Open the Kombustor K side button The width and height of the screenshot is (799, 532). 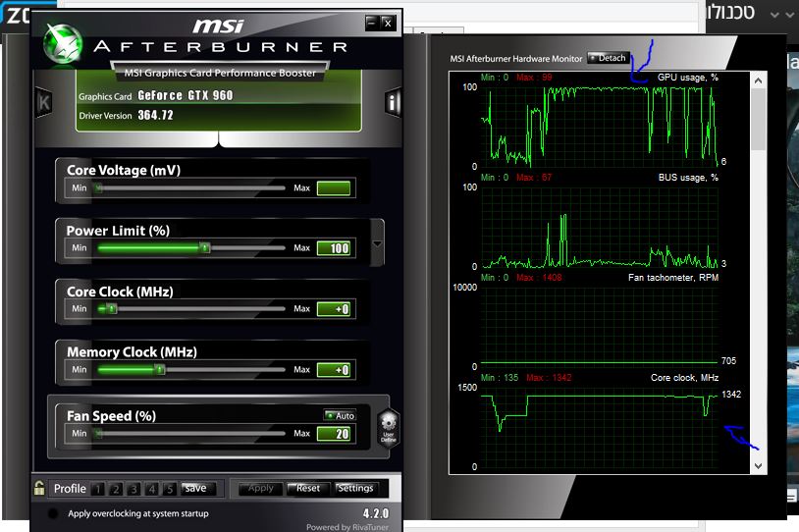click(44, 102)
